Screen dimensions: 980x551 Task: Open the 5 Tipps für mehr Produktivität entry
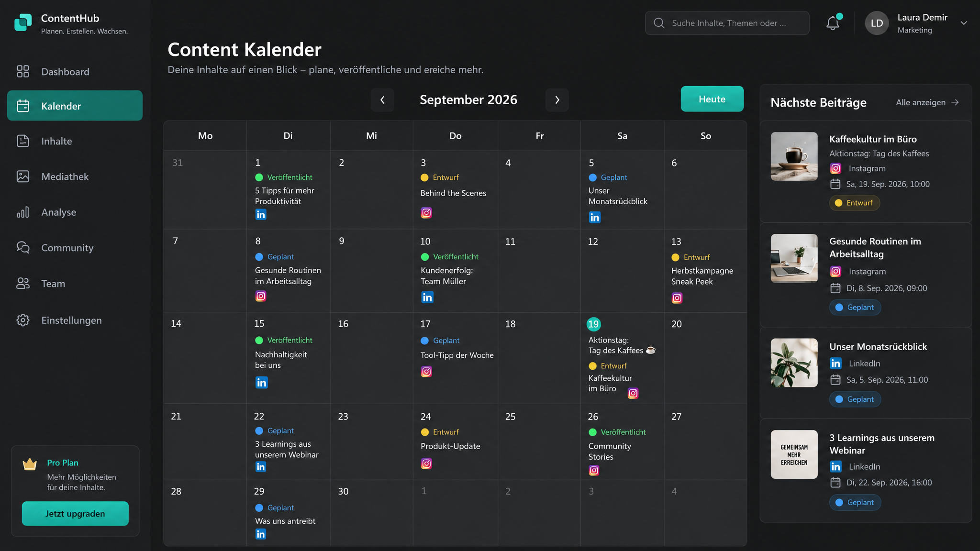[285, 196]
